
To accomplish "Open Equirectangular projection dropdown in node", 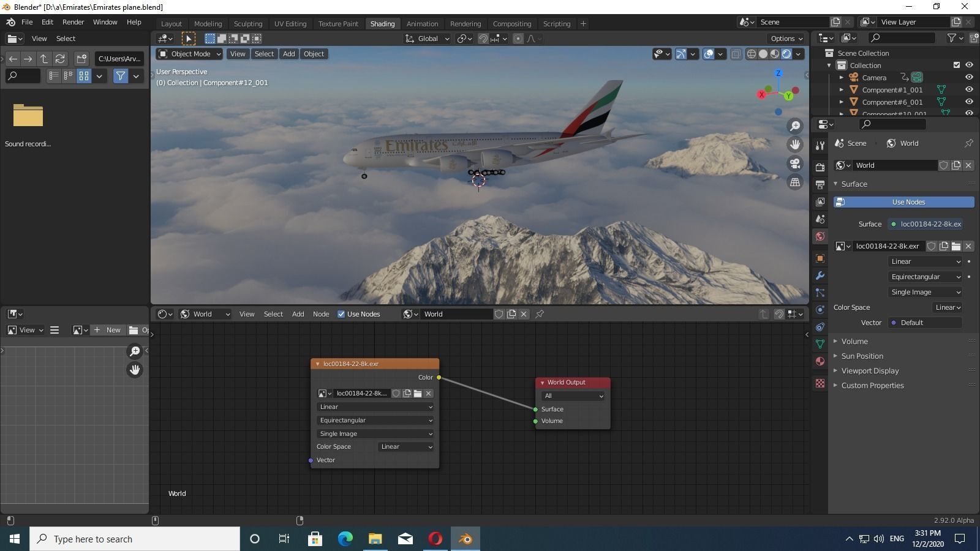I will click(x=375, y=421).
